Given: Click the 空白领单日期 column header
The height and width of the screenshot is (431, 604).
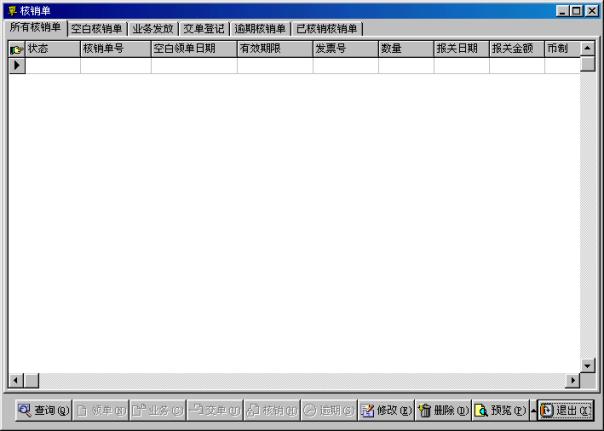Looking at the screenshot, I should 194,49.
